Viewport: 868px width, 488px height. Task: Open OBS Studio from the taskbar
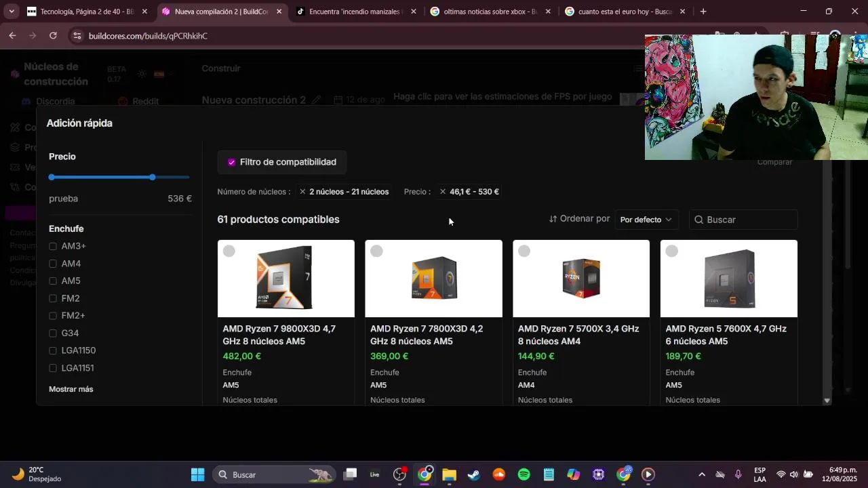click(x=399, y=474)
